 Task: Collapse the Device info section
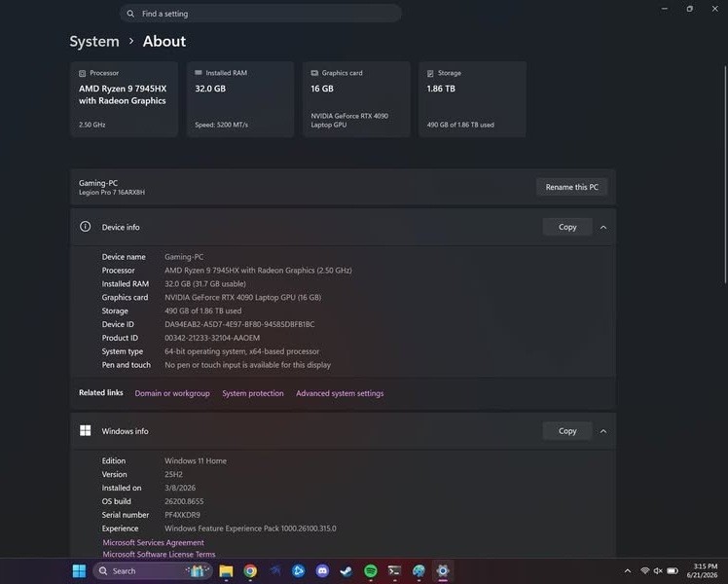[x=603, y=227]
